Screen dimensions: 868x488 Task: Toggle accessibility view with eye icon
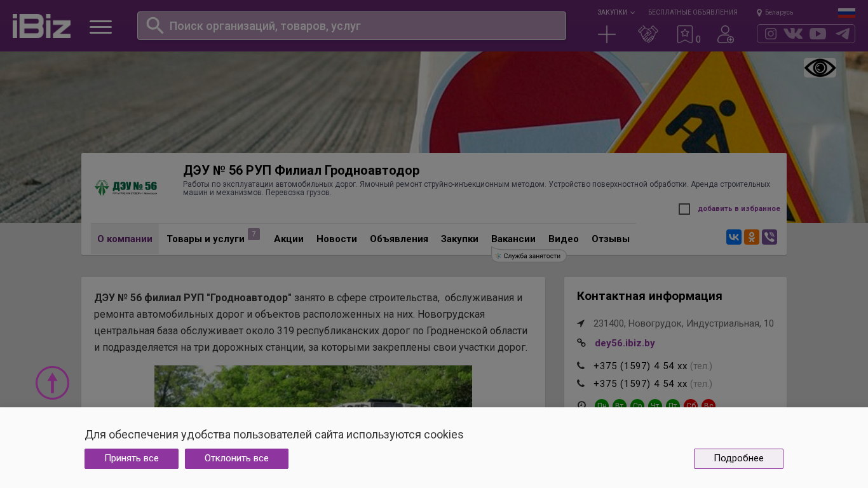[820, 68]
